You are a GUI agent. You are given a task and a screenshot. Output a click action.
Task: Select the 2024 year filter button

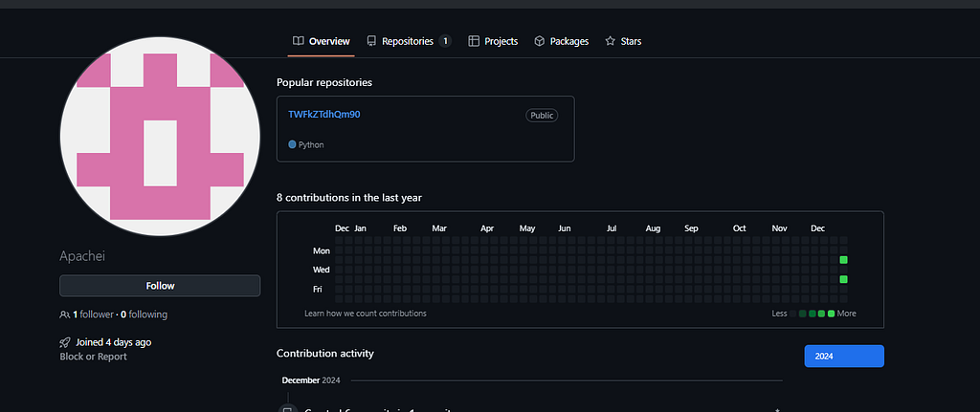pos(844,357)
